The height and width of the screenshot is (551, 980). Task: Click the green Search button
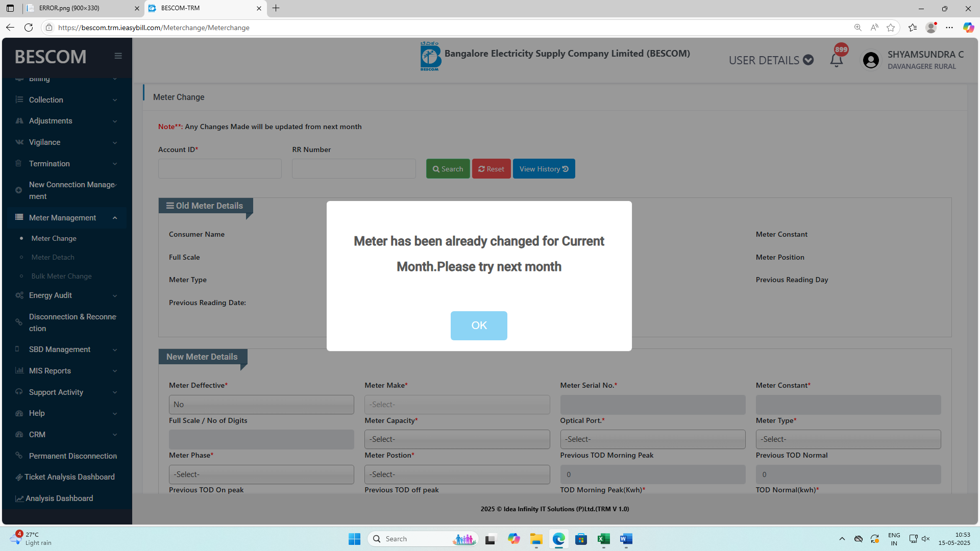point(448,169)
